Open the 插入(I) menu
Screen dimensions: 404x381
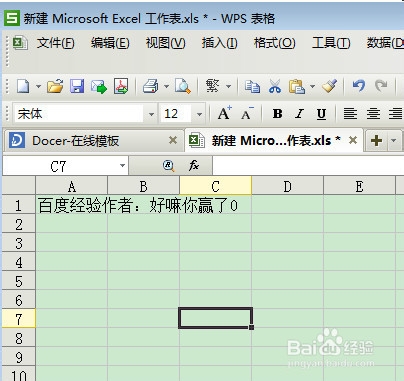tap(219, 43)
